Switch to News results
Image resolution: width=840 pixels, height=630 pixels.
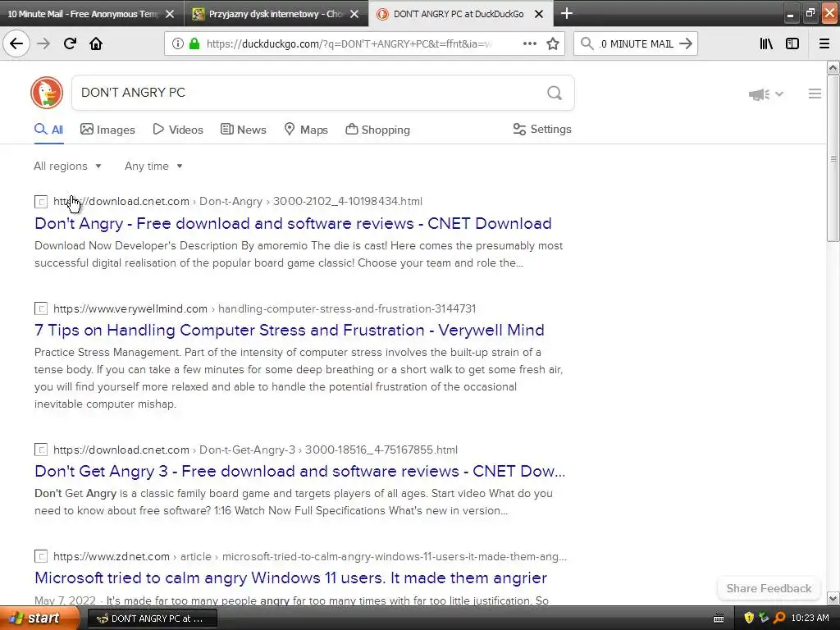(x=243, y=129)
